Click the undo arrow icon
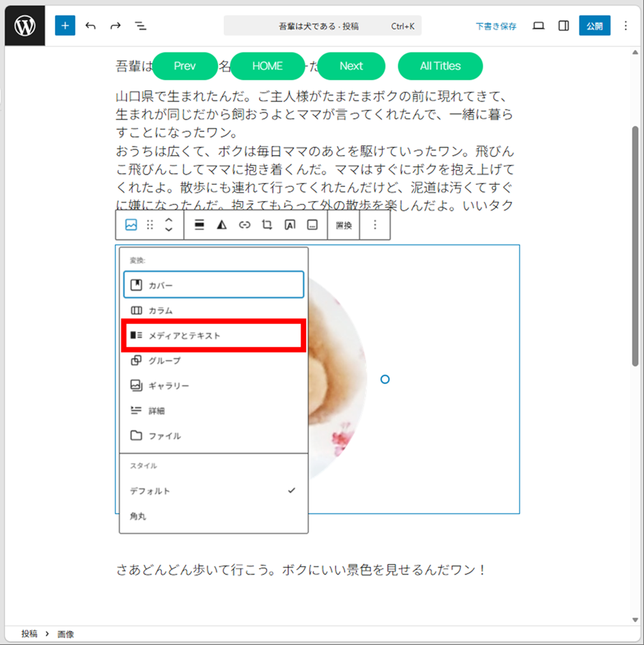 pos(91,26)
